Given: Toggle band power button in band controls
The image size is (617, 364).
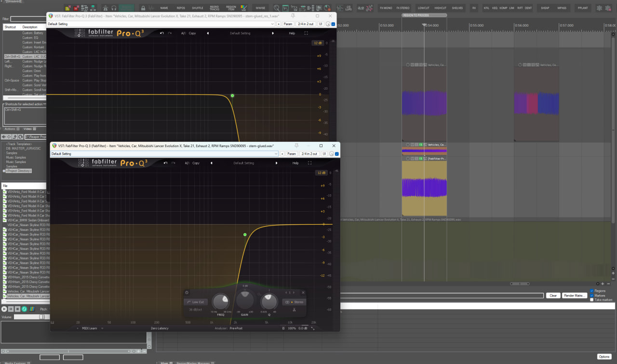Looking at the screenshot, I should 187,293.
